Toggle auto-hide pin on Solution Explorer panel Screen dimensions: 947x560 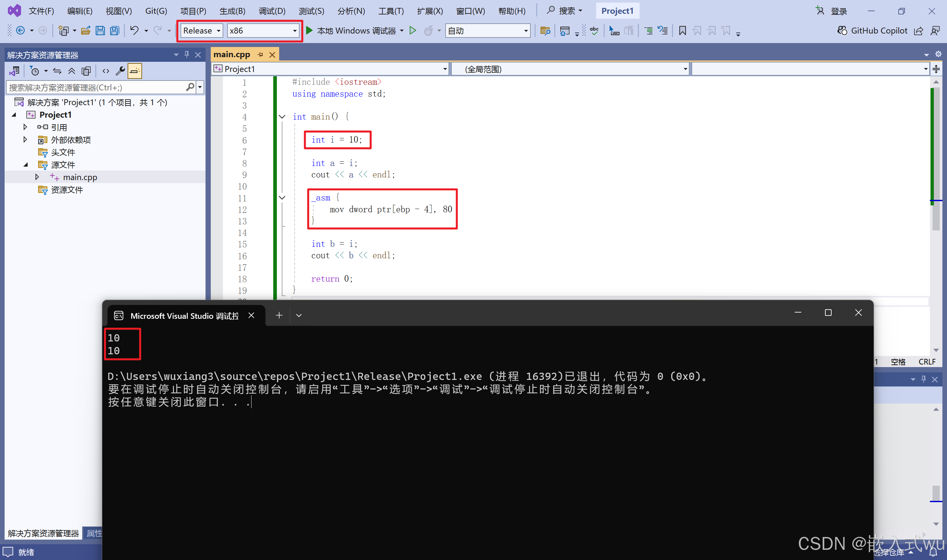(187, 54)
